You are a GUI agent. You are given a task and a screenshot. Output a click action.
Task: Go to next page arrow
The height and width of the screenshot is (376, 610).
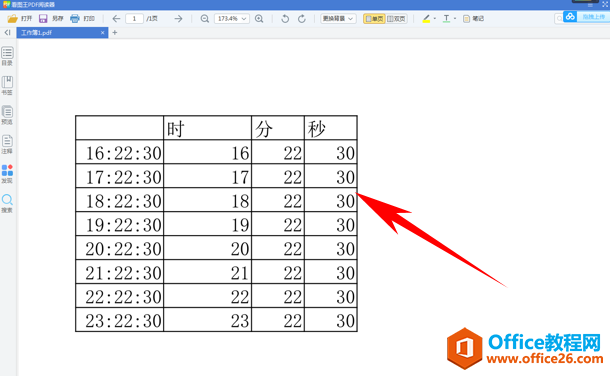(178, 18)
